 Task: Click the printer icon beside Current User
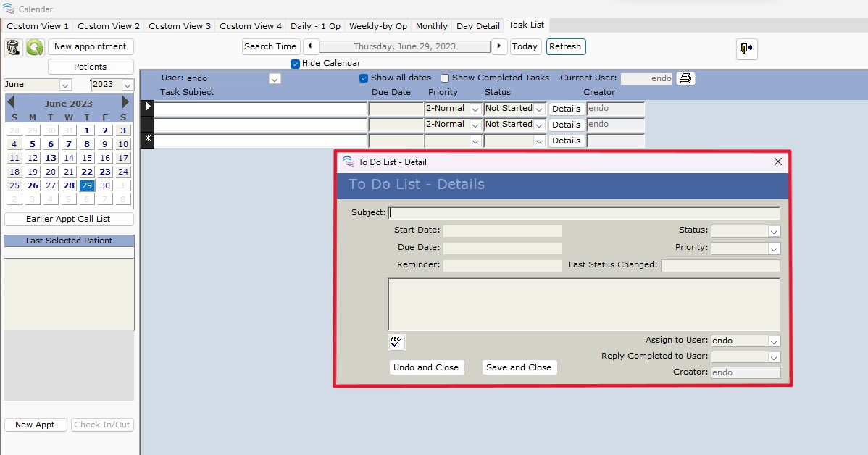(x=685, y=78)
